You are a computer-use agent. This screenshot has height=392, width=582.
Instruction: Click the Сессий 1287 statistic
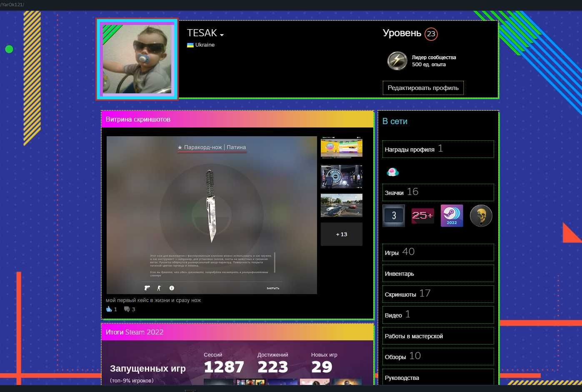[x=224, y=363]
